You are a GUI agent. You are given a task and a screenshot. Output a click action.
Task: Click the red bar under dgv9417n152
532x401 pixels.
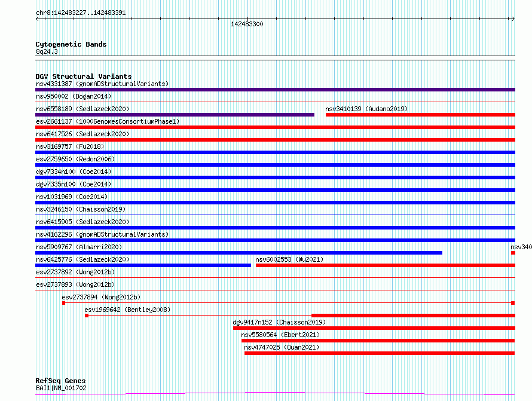click(x=374, y=328)
